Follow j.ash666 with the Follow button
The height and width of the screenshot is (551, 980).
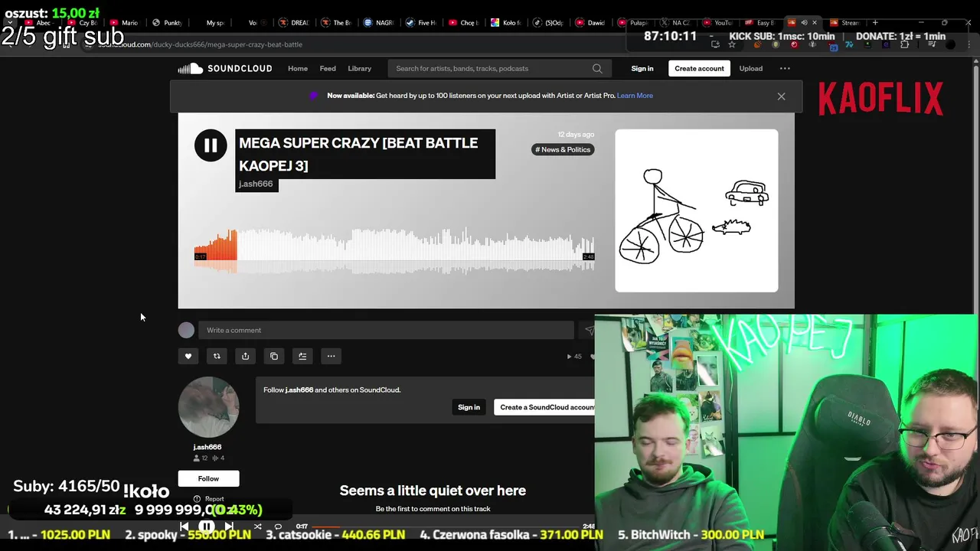coord(208,479)
